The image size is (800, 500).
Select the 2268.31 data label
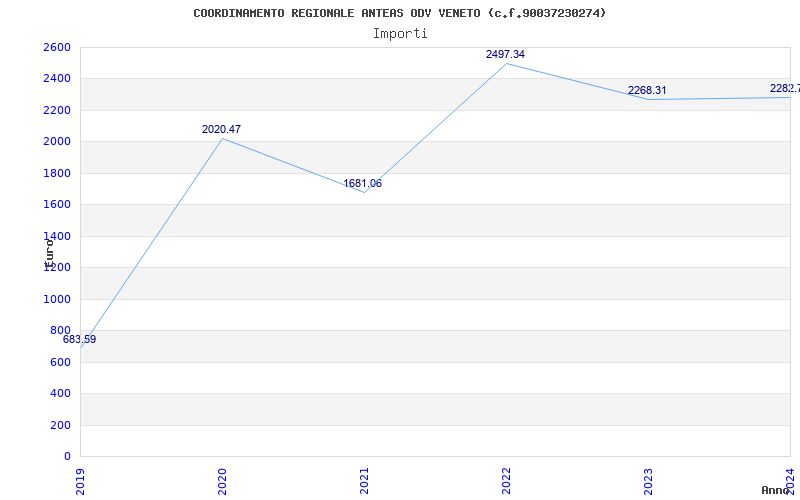[647, 90]
